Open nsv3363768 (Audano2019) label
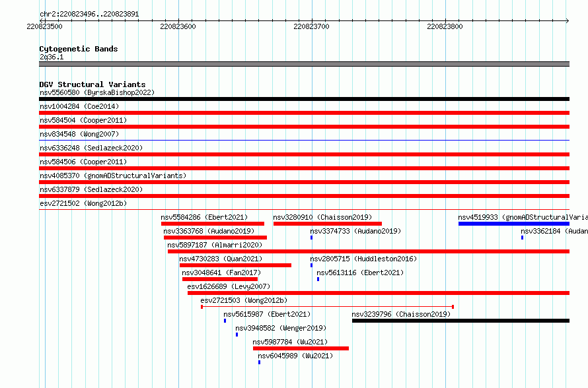 [209, 231]
